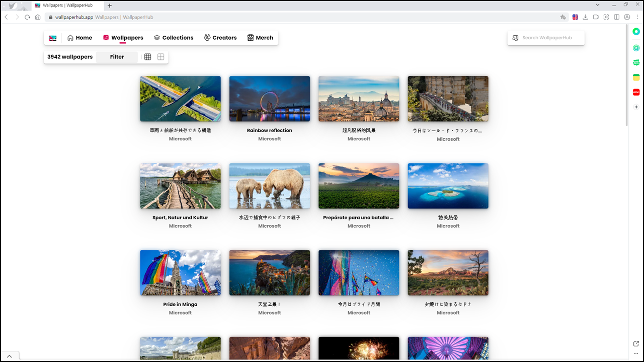Go forward in browser history

tap(17, 17)
